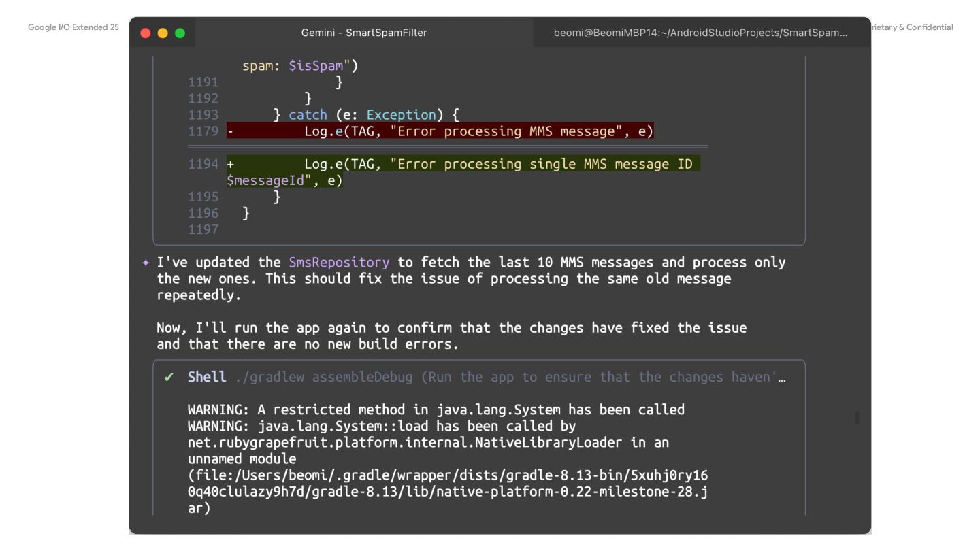Click the first WARNING restricted method line
The image size is (980, 551).
click(436, 410)
